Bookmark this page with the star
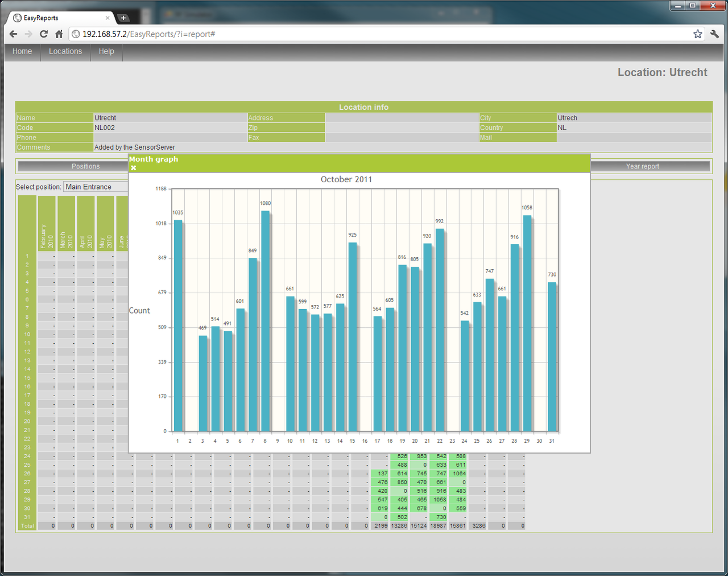 tap(698, 34)
